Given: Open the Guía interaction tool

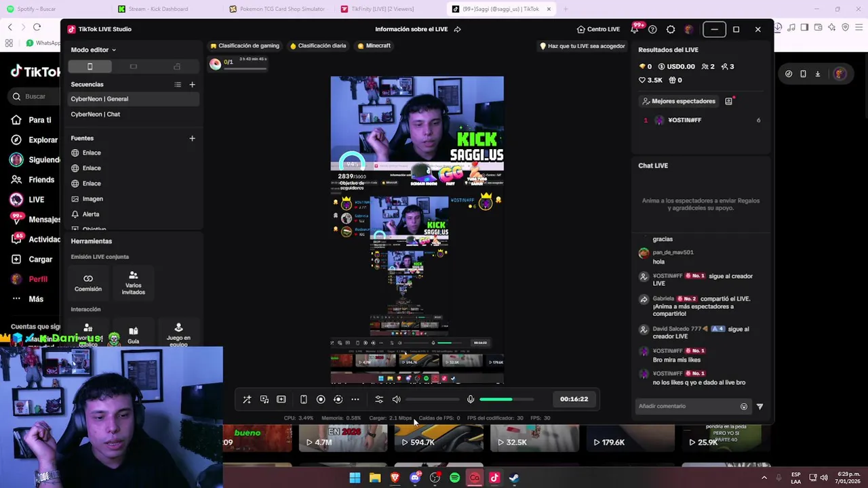Looking at the screenshot, I should (x=133, y=335).
